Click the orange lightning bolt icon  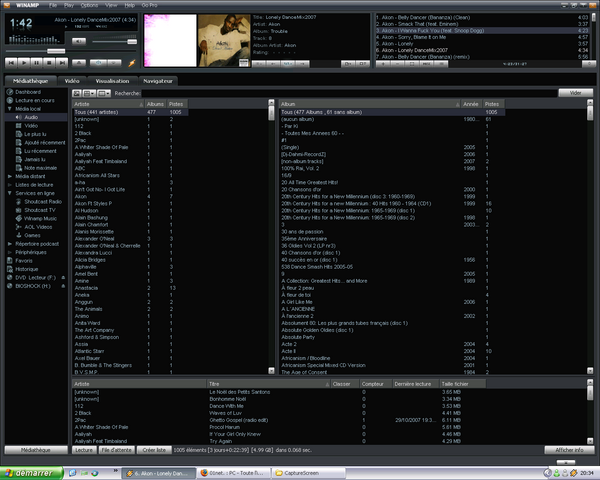pos(132,63)
